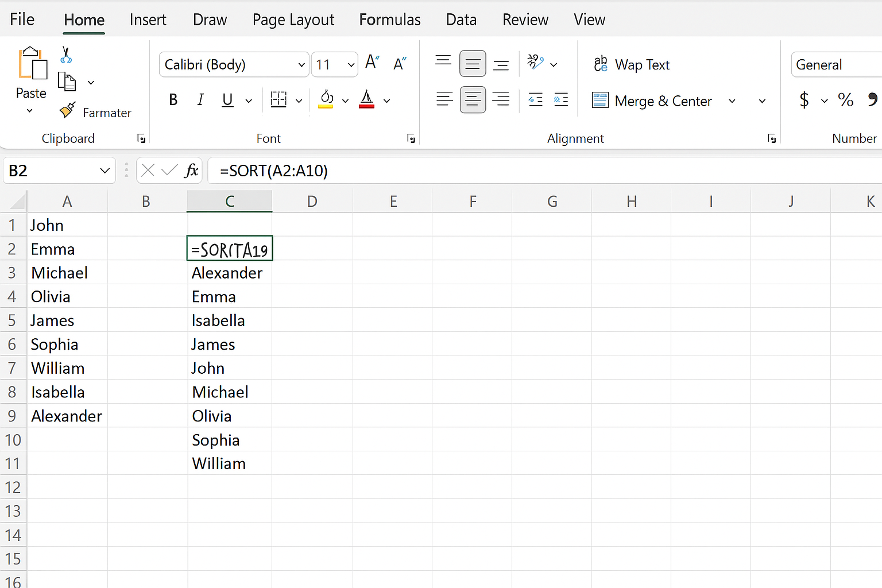Confirm formula with checkmark icon
Image resolution: width=882 pixels, height=588 pixels.
[169, 171]
